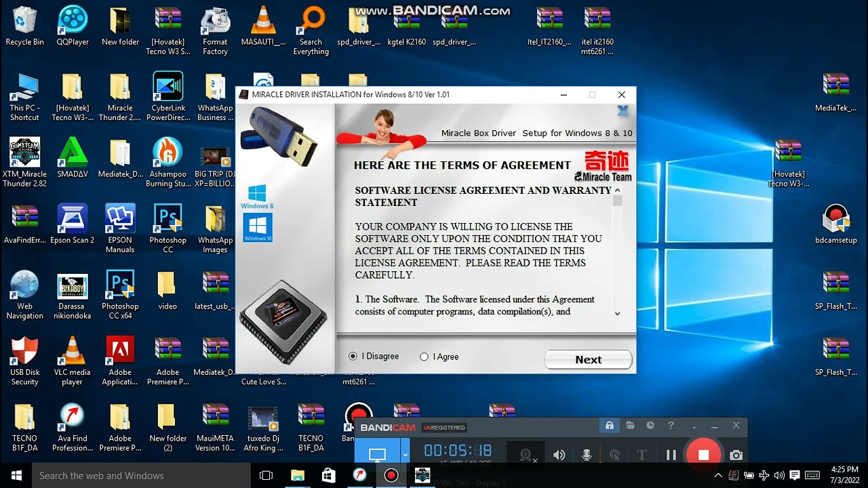Select the EPSON Manuals desktop icon
The height and width of the screenshot is (488, 868).
tap(120, 229)
